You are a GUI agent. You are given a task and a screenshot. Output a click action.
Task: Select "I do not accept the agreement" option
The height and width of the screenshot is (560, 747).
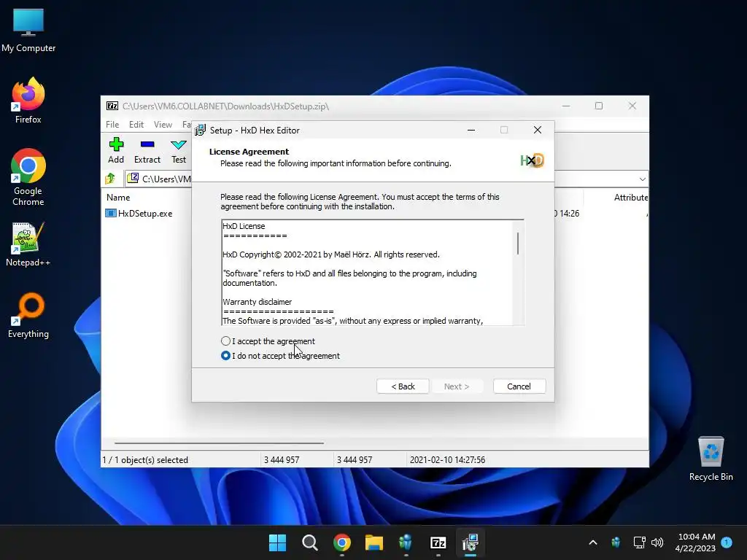tap(226, 356)
